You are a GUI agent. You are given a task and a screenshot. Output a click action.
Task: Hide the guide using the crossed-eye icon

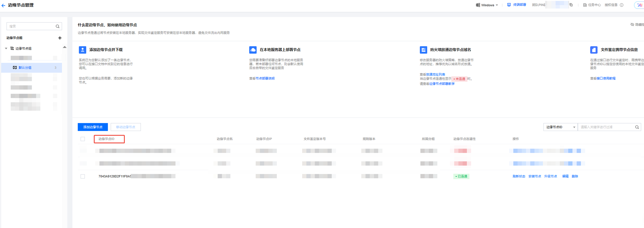632,24
